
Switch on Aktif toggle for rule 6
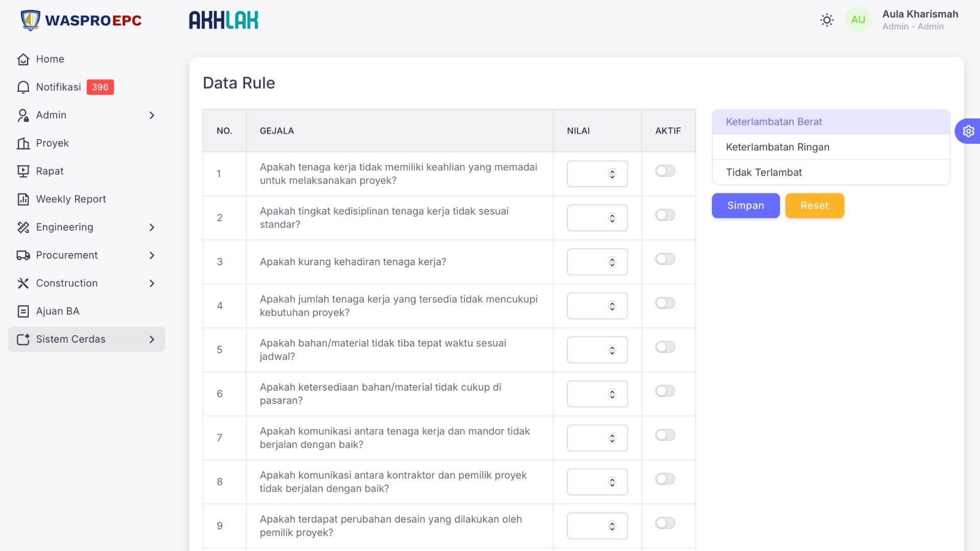click(665, 391)
